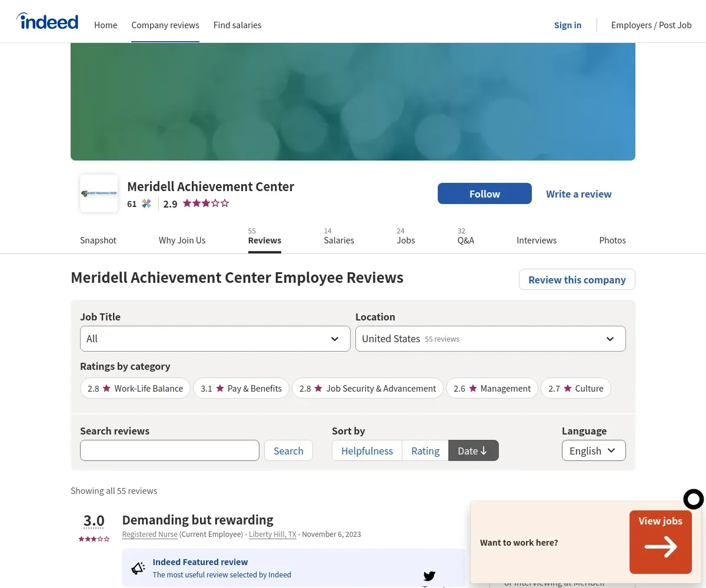Image resolution: width=706 pixels, height=588 pixels.
Task: Click the 3.0 review rating number
Action: (x=94, y=520)
